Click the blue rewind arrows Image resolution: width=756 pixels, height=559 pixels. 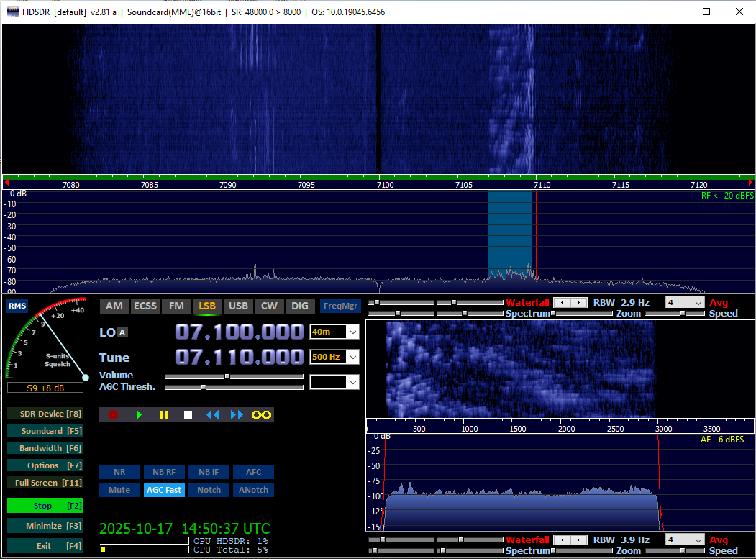(x=212, y=414)
